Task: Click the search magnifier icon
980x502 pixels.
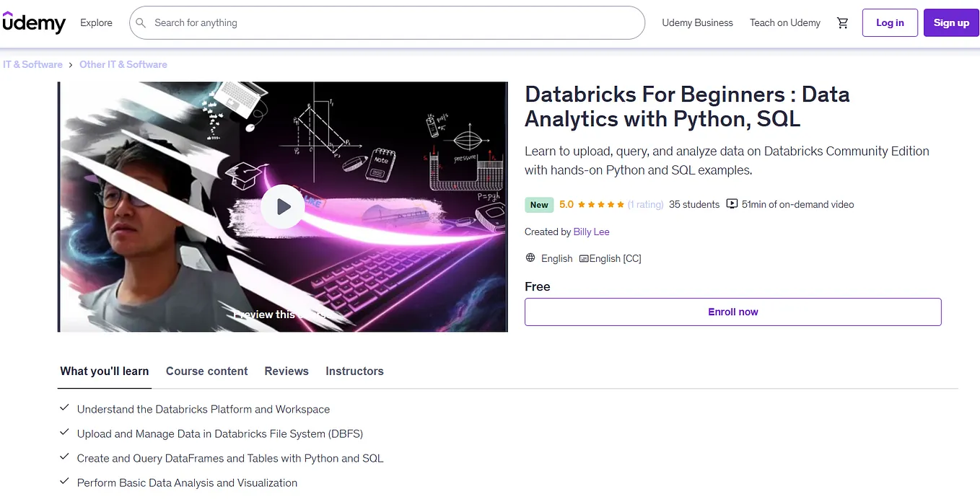Action: [x=141, y=22]
